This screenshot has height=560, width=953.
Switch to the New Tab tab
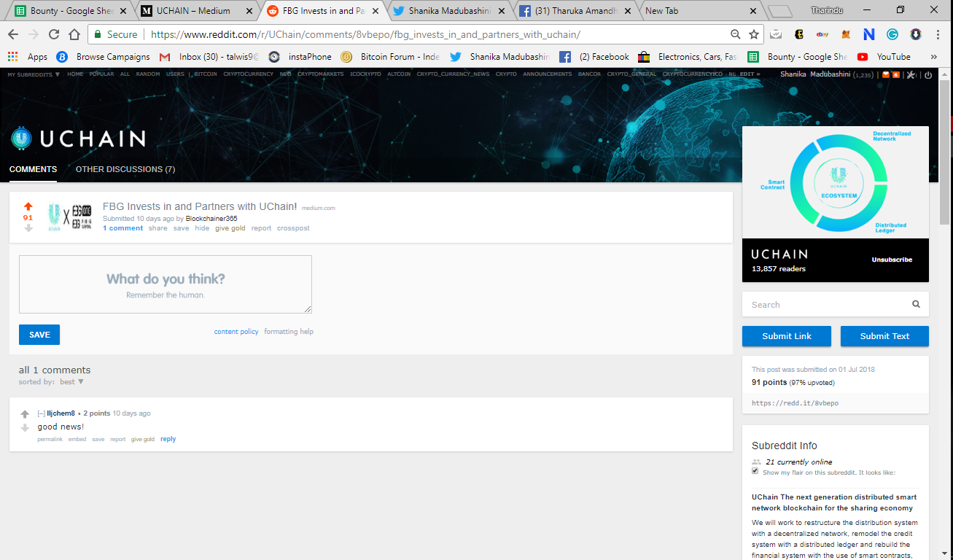701,11
